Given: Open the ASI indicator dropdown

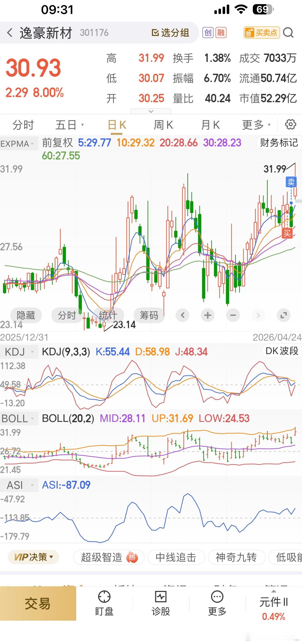Looking at the screenshot, I should click(19, 485).
